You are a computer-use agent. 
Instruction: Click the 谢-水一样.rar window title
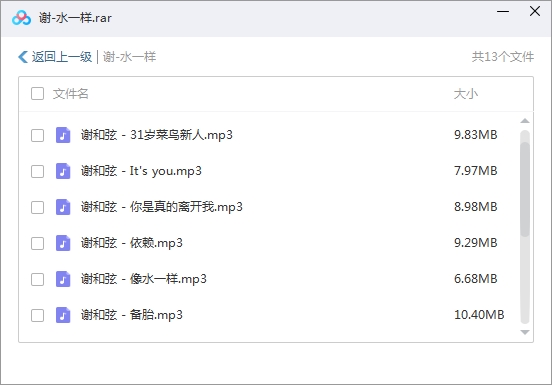75,18
